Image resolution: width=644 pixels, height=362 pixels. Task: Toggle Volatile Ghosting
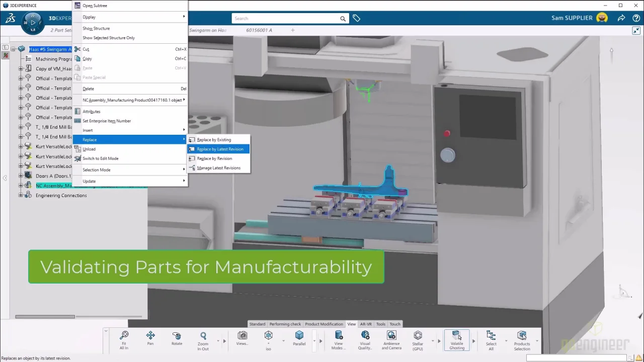click(457, 336)
